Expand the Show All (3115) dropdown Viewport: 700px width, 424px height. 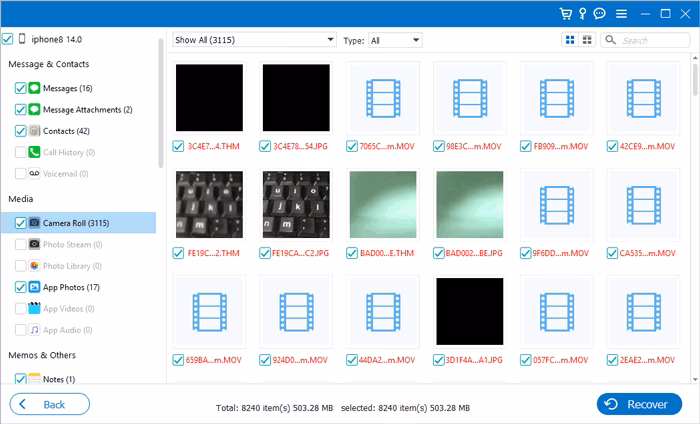point(254,40)
